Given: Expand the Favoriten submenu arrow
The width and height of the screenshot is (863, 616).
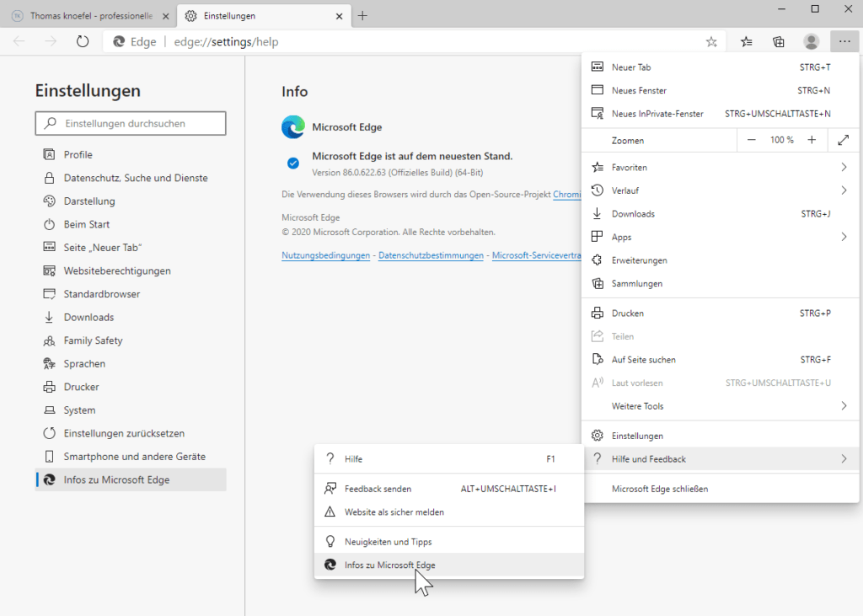Looking at the screenshot, I should pos(844,168).
